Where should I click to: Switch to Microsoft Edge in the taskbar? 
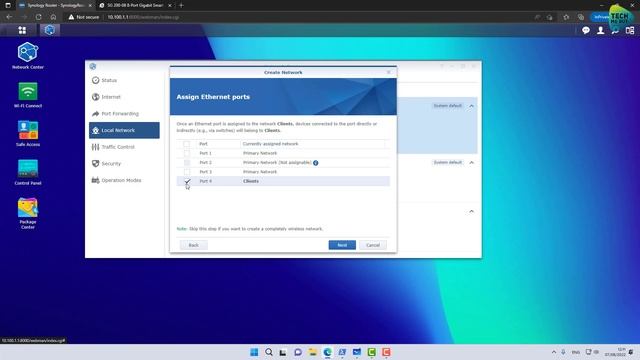[327, 352]
